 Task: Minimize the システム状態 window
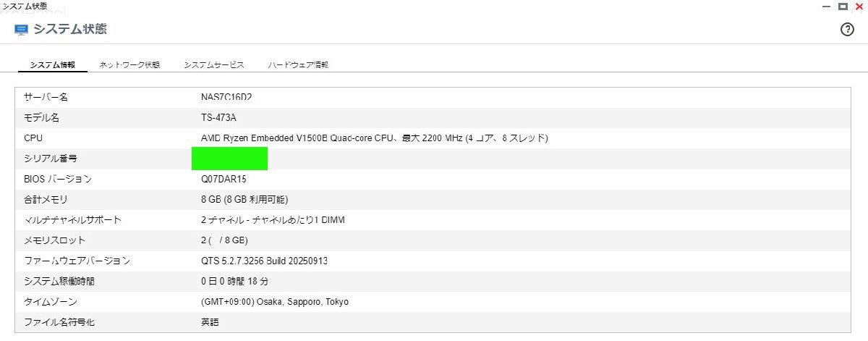click(826, 6)
